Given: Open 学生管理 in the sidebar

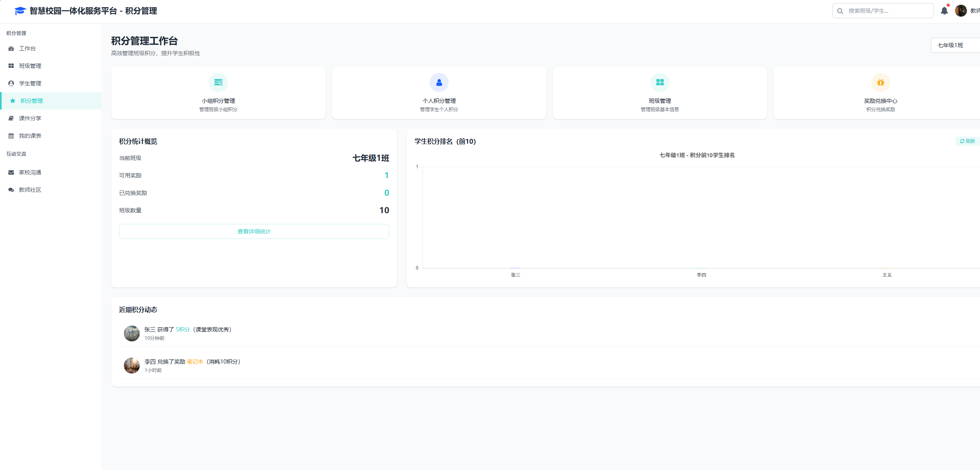Looking at the screenshot, I should click(30, 83).
